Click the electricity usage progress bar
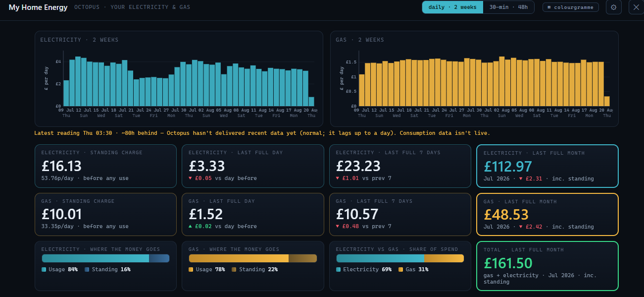 tap(105, 258)
